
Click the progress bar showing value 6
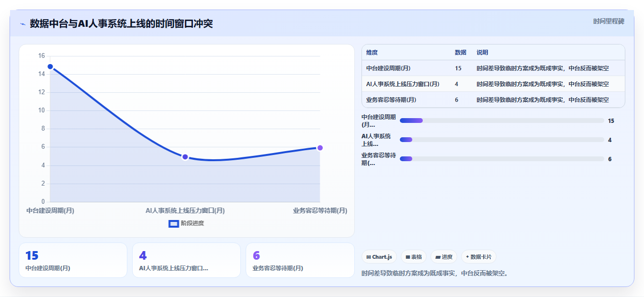(502, 159)
